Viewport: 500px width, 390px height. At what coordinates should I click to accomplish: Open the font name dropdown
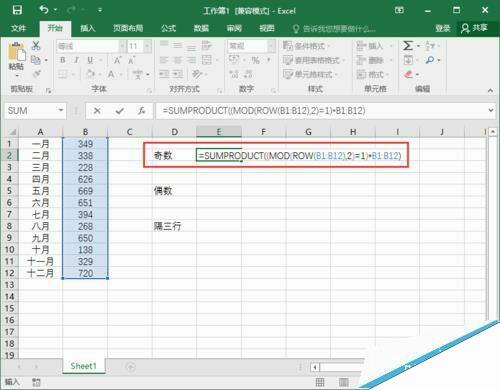tap(122, 46)
